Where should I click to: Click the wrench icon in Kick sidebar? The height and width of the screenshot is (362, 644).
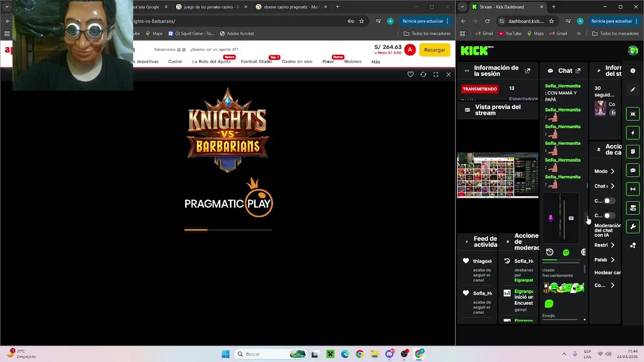tap(633, 227)
